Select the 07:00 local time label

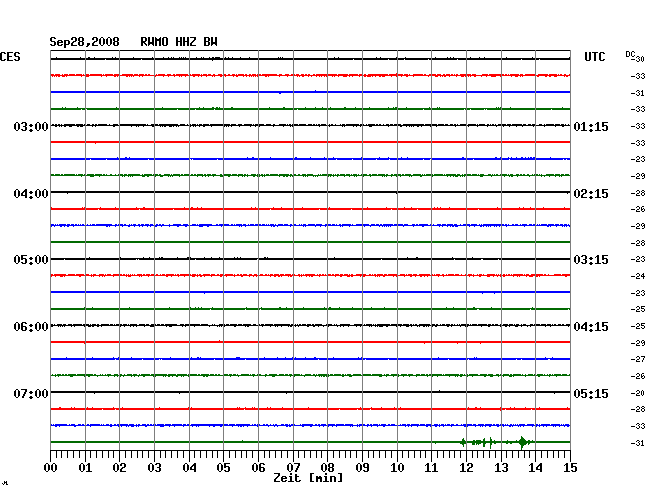pos(31,393)
